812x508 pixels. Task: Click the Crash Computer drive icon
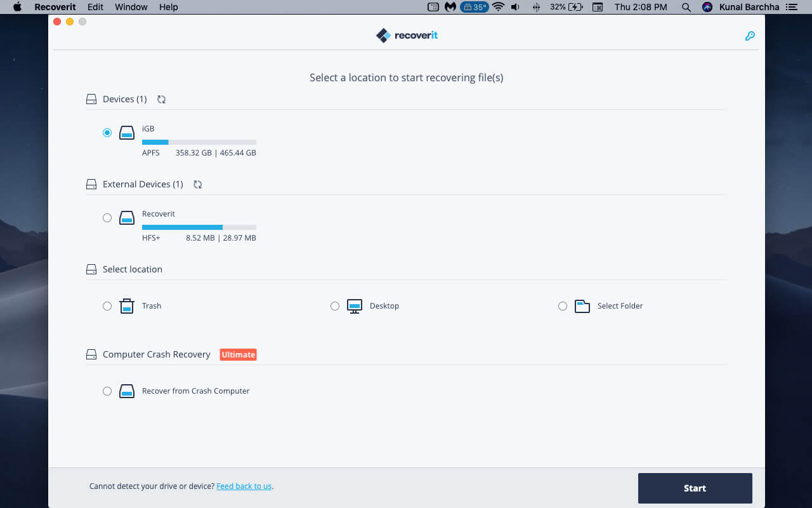[127, 391]
